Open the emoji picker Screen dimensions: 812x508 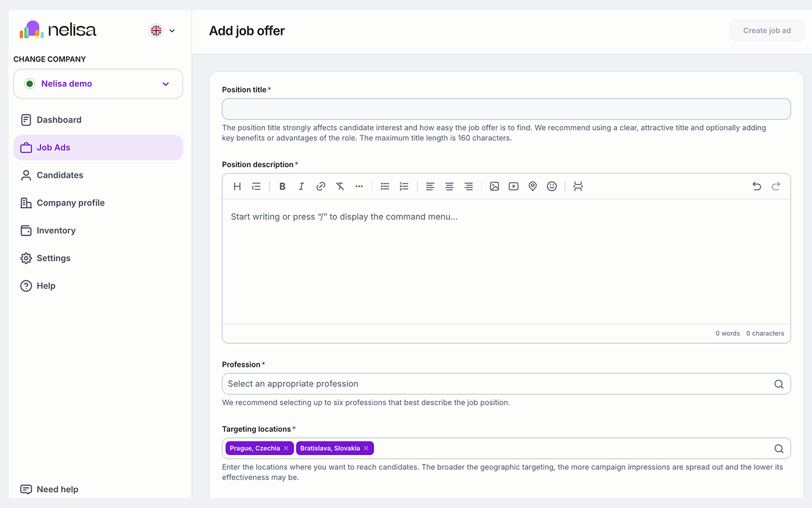(x=552, y=186)
